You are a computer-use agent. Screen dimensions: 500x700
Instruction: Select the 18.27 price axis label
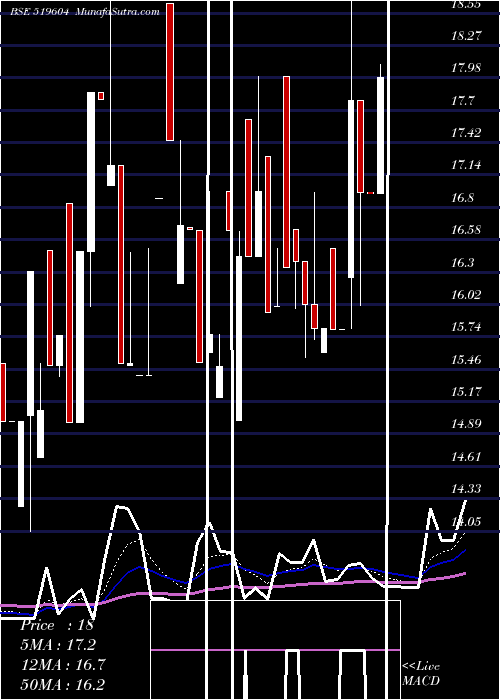[x=466, y=36]
